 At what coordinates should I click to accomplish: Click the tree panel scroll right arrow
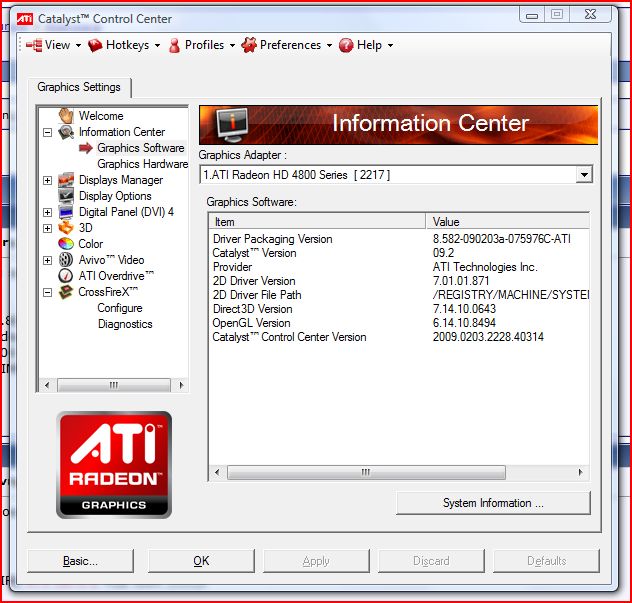tap(181, 385)
